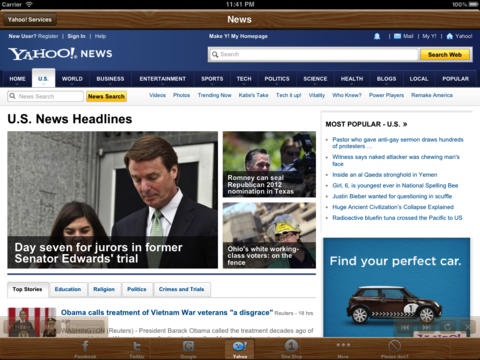Open the LOCAL navigation tab
Screen dimensions: 480x360
click(x=419, y=79)
